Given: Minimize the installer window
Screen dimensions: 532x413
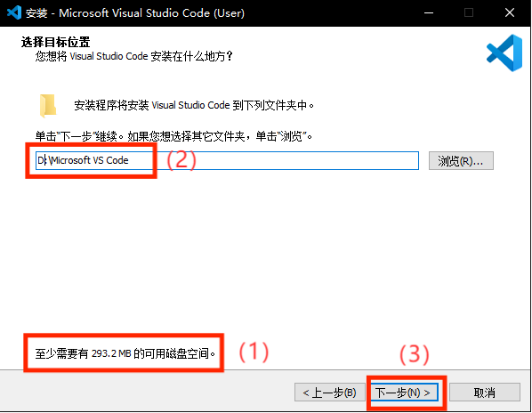Looking at the screenshot, I should coord(429,12).
